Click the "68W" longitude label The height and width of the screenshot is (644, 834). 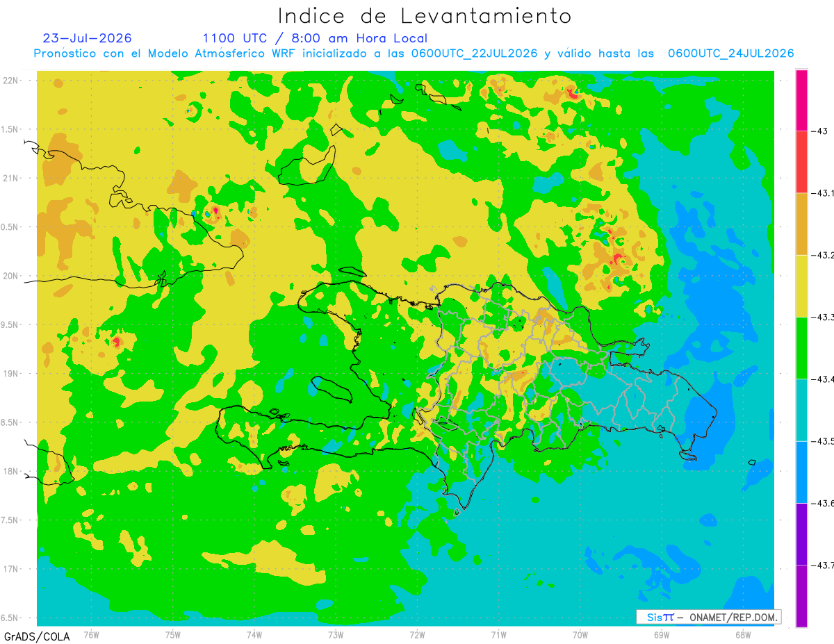tap(742, 634)
